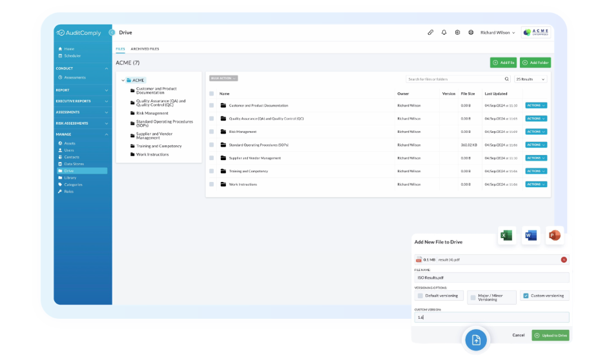
Task: Collapse the sidebar with the arrow icon
Action: [112, 32]
